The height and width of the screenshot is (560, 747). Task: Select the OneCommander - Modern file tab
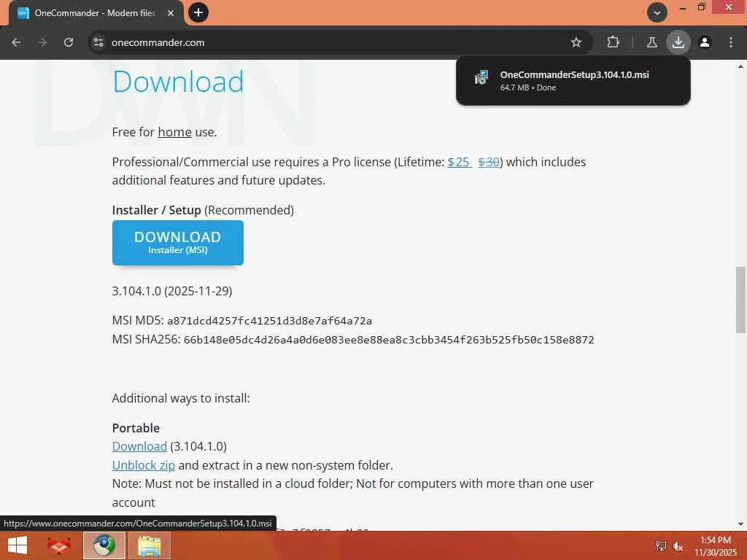coord(96,13)
